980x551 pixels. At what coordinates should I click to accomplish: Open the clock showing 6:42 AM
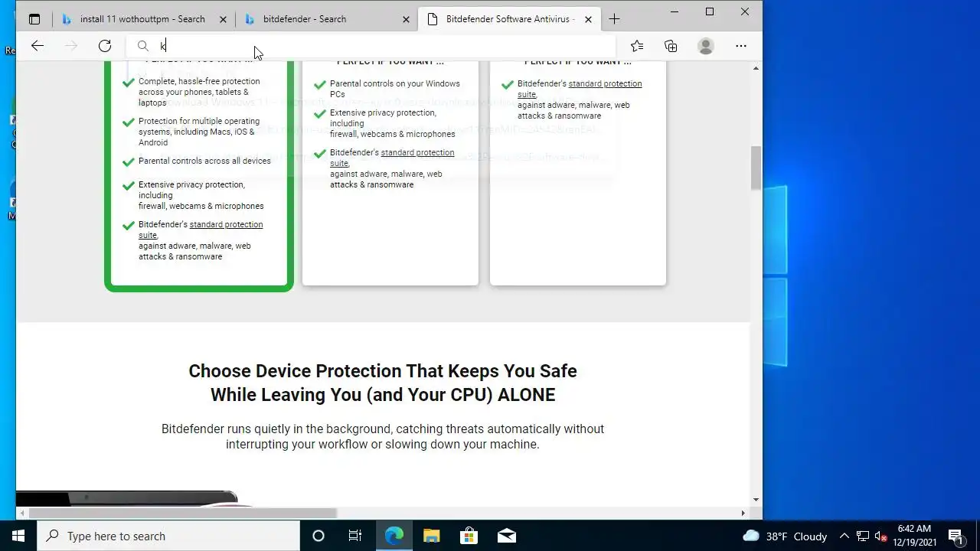914,536
